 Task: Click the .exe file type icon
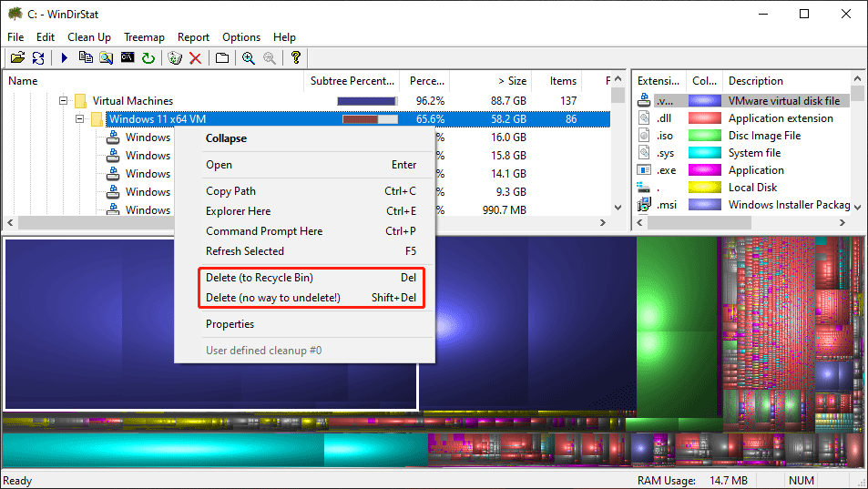click(644, 169)
